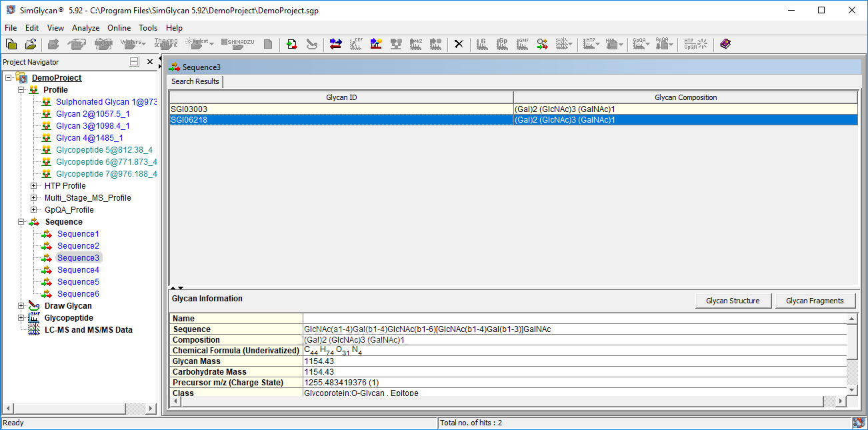Click the Thermo Scientific import icon
The width and height of the screenshot is (868, 430).
point(166,44)
